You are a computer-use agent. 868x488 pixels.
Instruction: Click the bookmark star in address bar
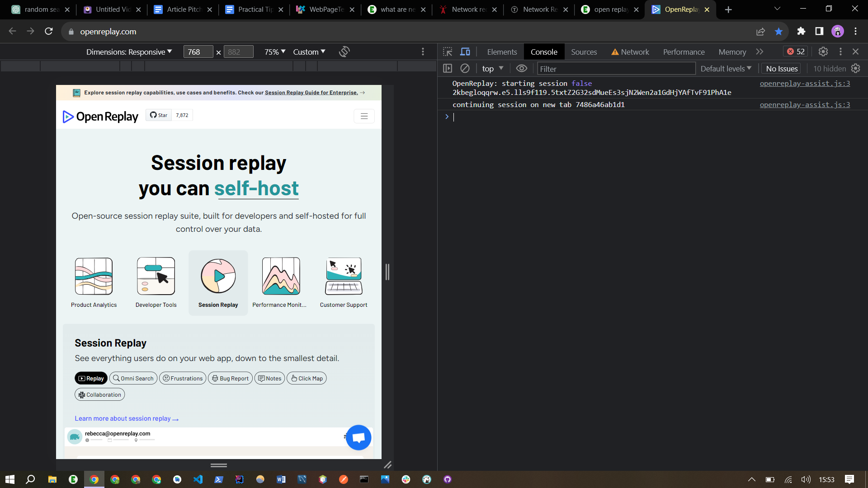[778, 31]
